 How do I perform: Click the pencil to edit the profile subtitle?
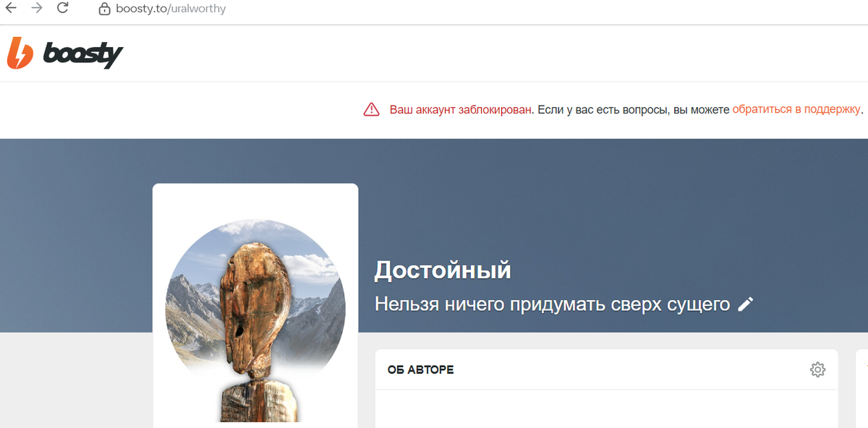tap(746, 304)
